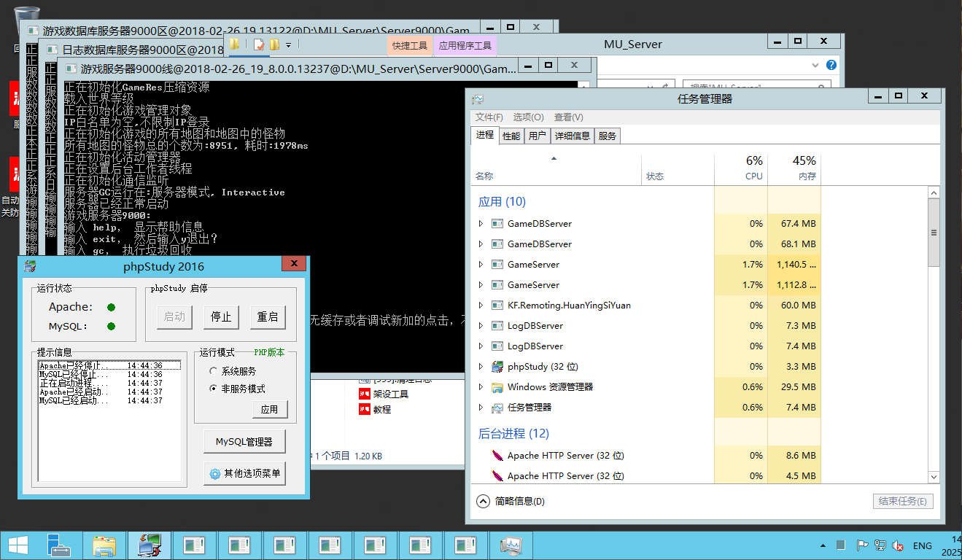Open the 查看(V) menu in Task Manager

tap(568, 117)
